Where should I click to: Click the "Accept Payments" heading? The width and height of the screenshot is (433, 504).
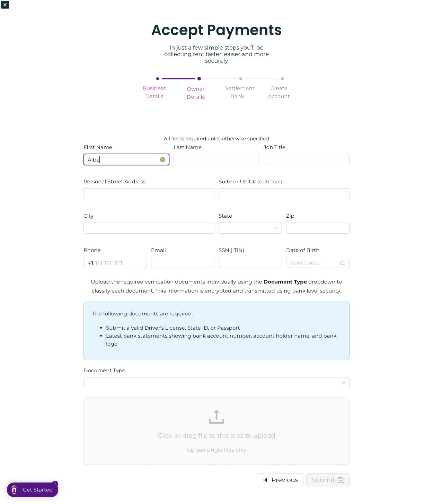tap(216, 30)
